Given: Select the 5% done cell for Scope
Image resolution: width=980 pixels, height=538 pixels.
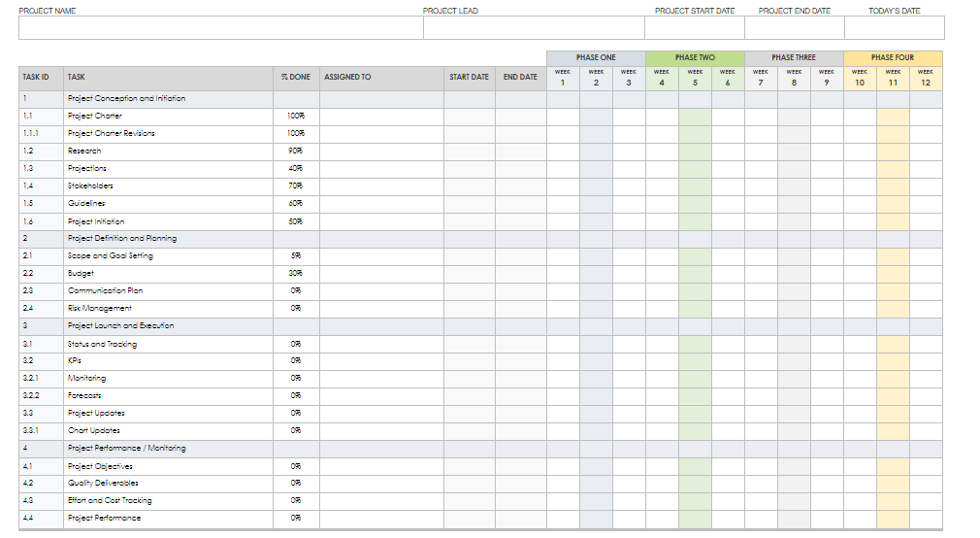Looking at the screenshot, I should point(296,256).
